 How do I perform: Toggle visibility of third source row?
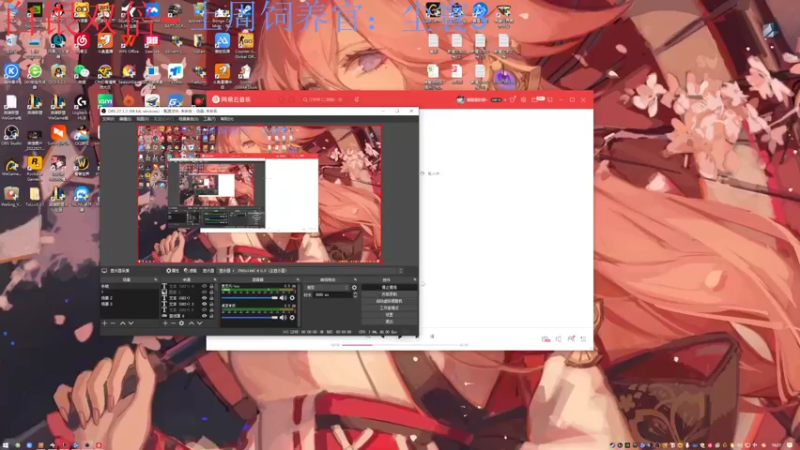pos(205,298)
